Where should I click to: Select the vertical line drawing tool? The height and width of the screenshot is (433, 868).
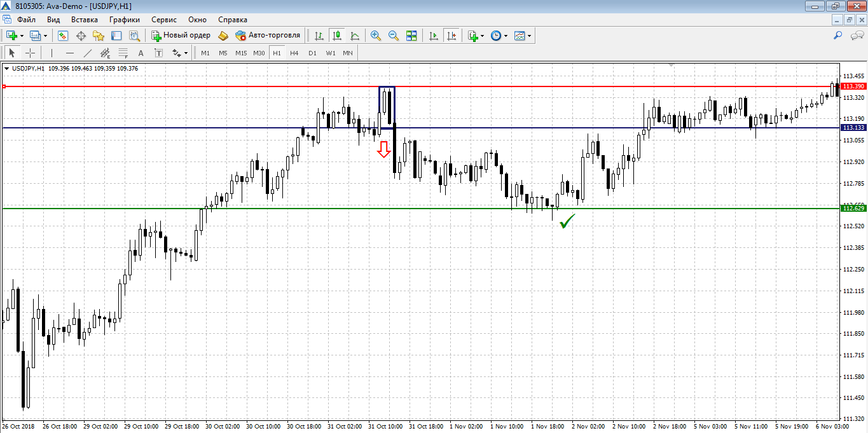point(52,53)
